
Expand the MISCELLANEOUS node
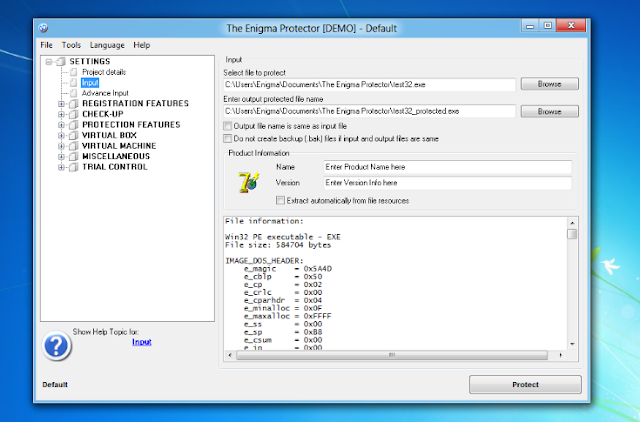pos(61,157)
